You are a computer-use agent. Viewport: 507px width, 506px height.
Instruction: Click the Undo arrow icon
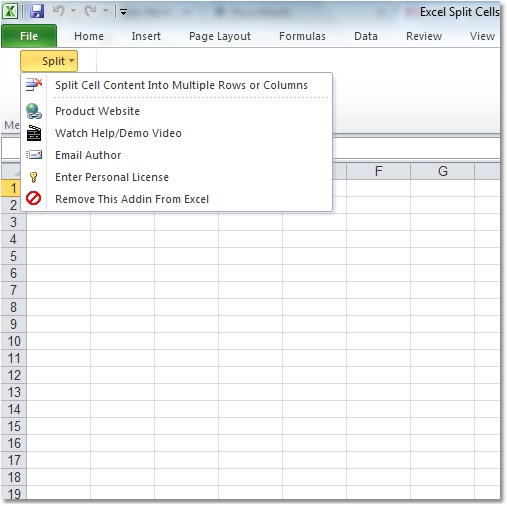coord(59,11)
